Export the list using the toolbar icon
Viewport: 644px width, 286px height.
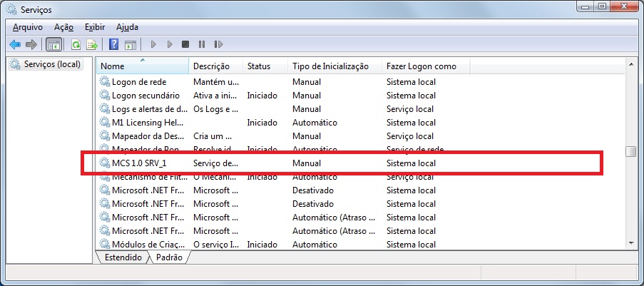coord(91,44)
